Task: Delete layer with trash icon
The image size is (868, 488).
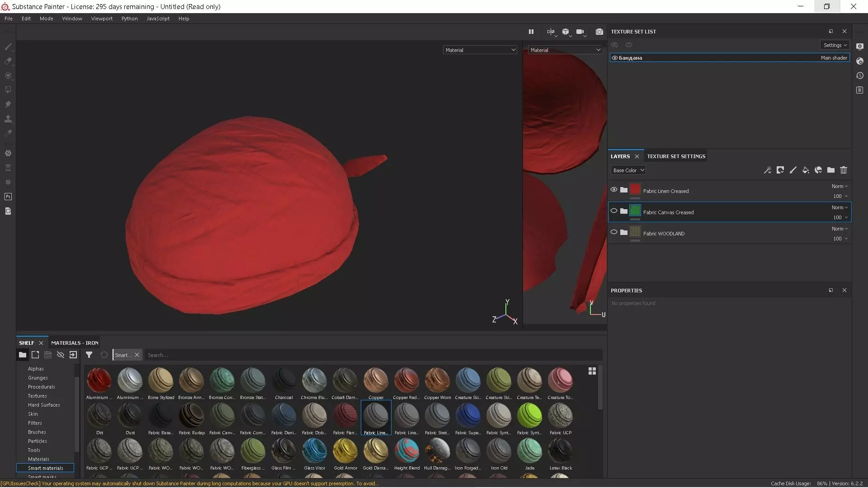Action: (x=844, y=170)
